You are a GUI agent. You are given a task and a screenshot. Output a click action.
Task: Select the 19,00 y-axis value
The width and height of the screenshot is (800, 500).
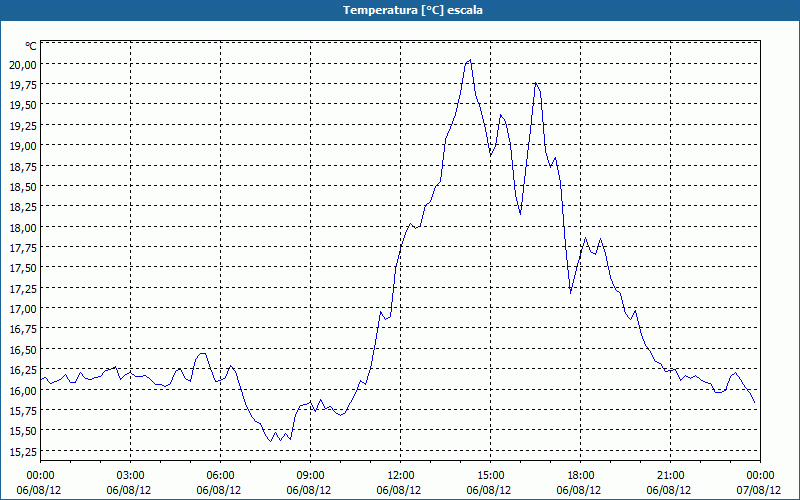23,146
